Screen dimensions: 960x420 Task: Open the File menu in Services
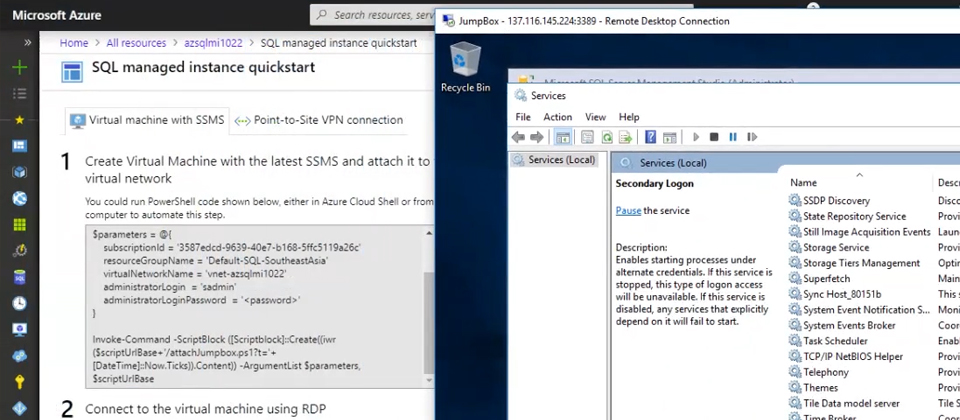pos(523,117)
